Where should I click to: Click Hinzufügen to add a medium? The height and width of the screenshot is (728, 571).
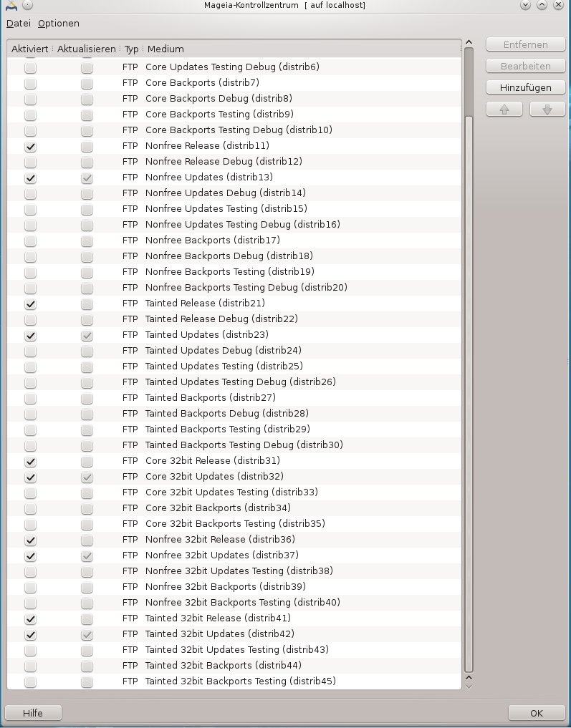coord(525,87)
